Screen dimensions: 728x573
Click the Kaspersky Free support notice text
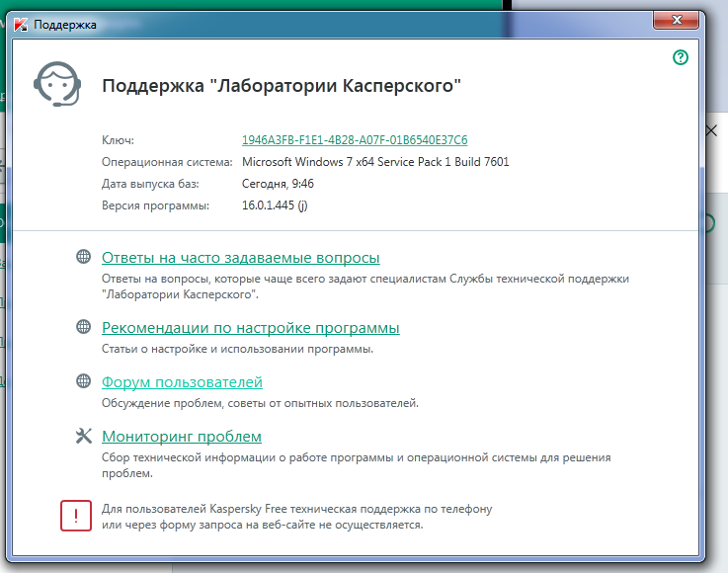(x=297, y=517)
